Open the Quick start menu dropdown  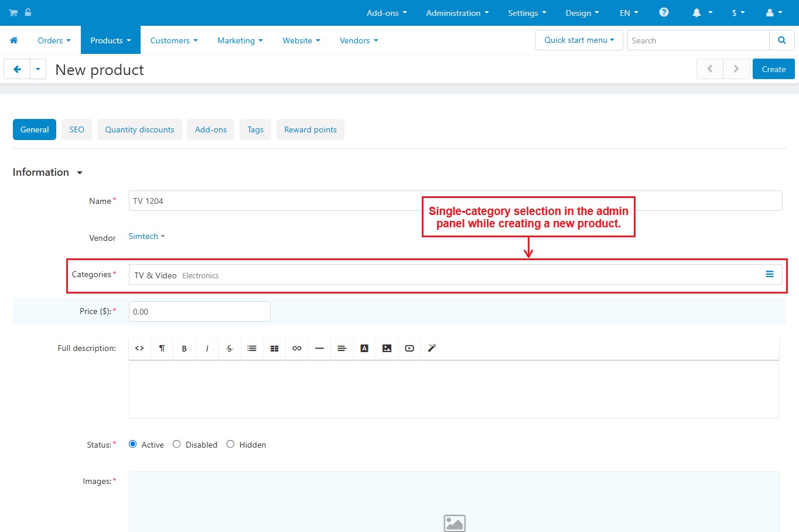[579, 40]
